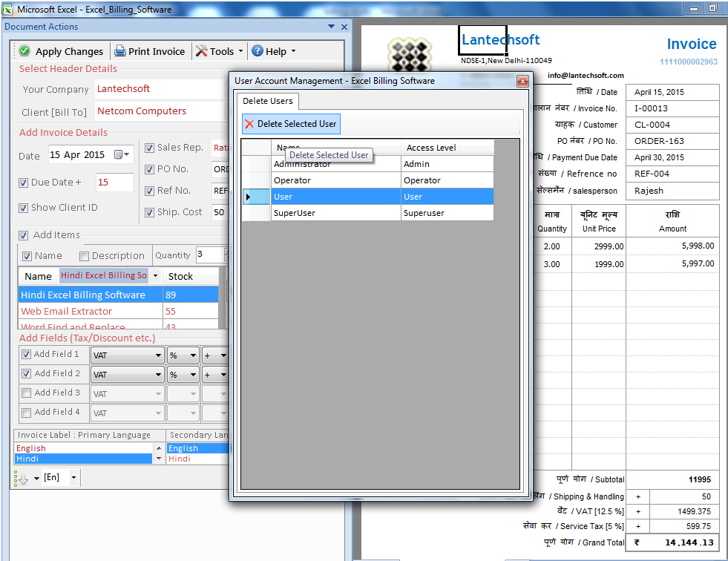Select Hindi Excel Billing Software item row

119,295
